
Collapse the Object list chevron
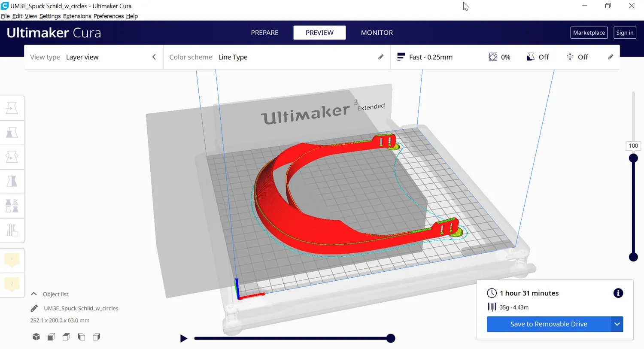pos(34,294)
